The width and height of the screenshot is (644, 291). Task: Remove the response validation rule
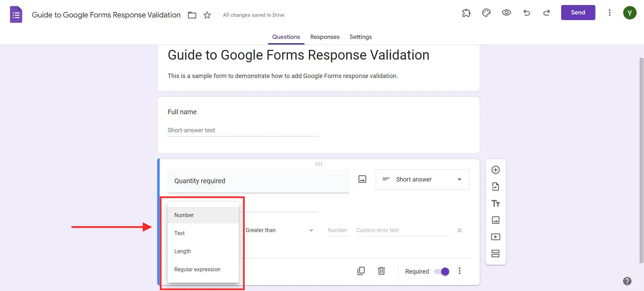[460, 230]
